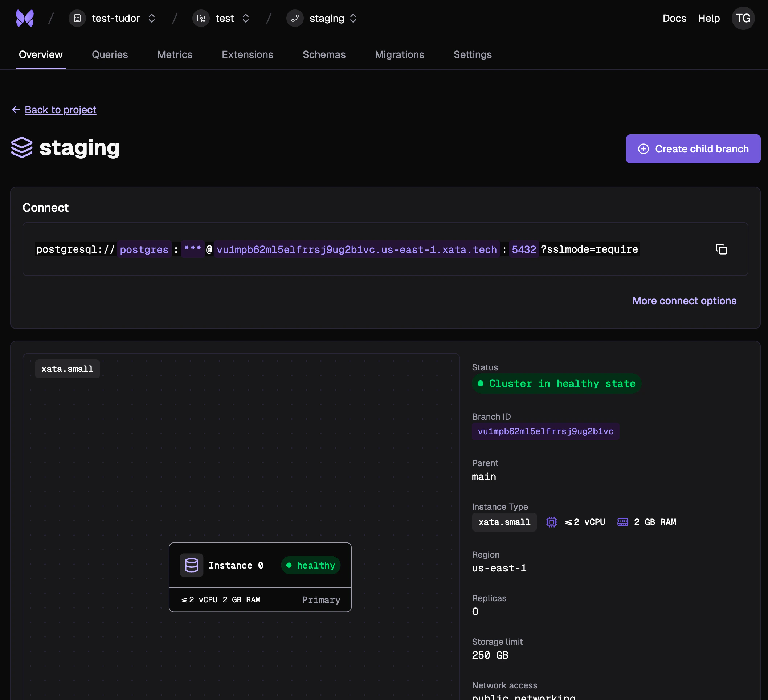Select the Branch ID value to view it
This screenshot has width=768, height=700.
click(x=546, y=431)
